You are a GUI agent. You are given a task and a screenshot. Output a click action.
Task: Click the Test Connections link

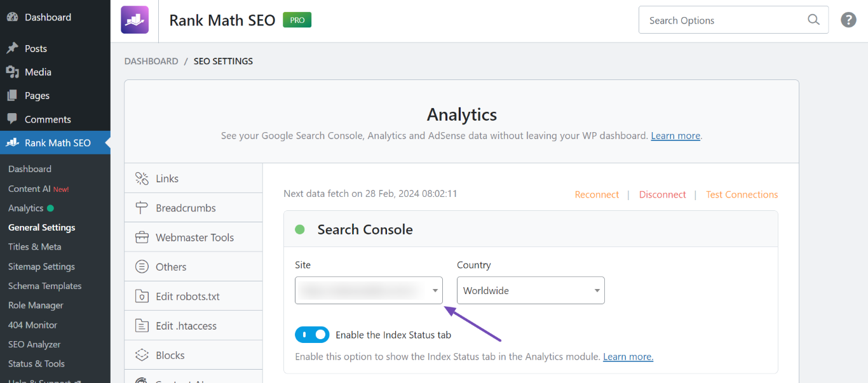[x=742, y=194]
